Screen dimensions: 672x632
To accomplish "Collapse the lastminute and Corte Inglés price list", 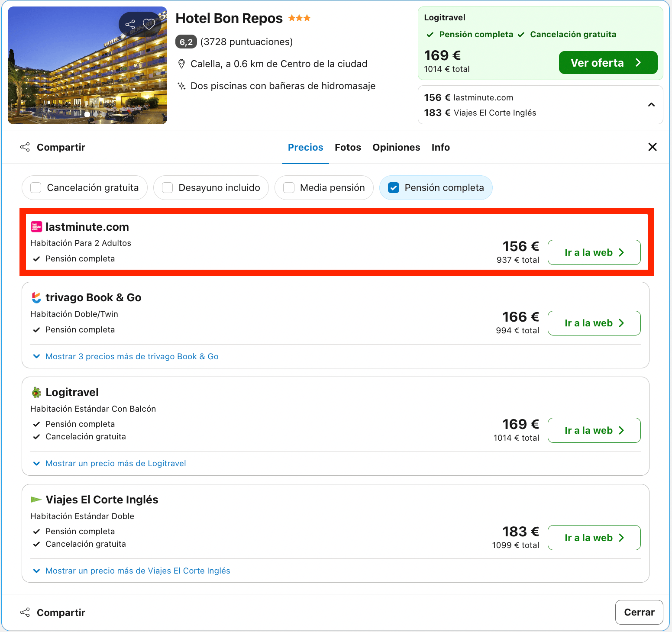I will 651,105.
